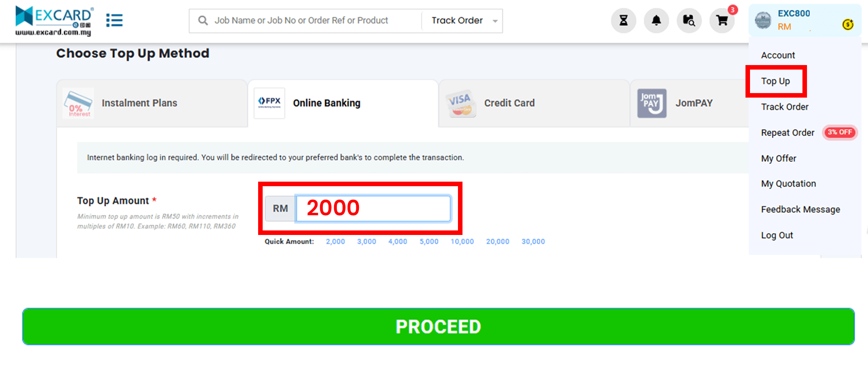Screen dimensions: 868x366
Task: Click the JomPAY icon
Action: [x=652, y=103]
